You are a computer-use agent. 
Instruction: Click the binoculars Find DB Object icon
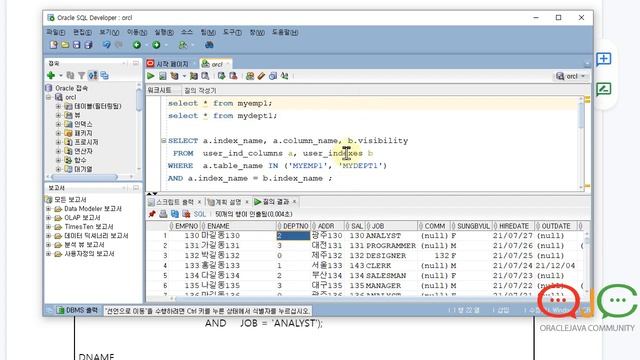coord(209,45)
